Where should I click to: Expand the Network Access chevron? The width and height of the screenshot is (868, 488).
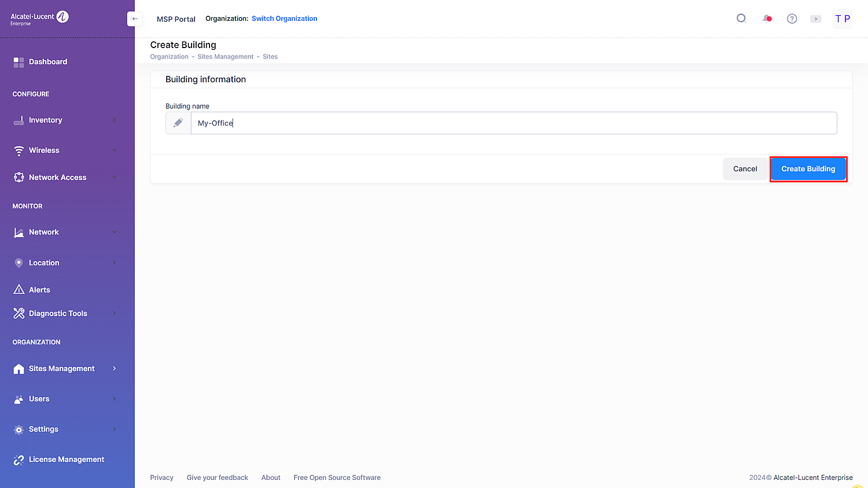(x=115, y=177)
